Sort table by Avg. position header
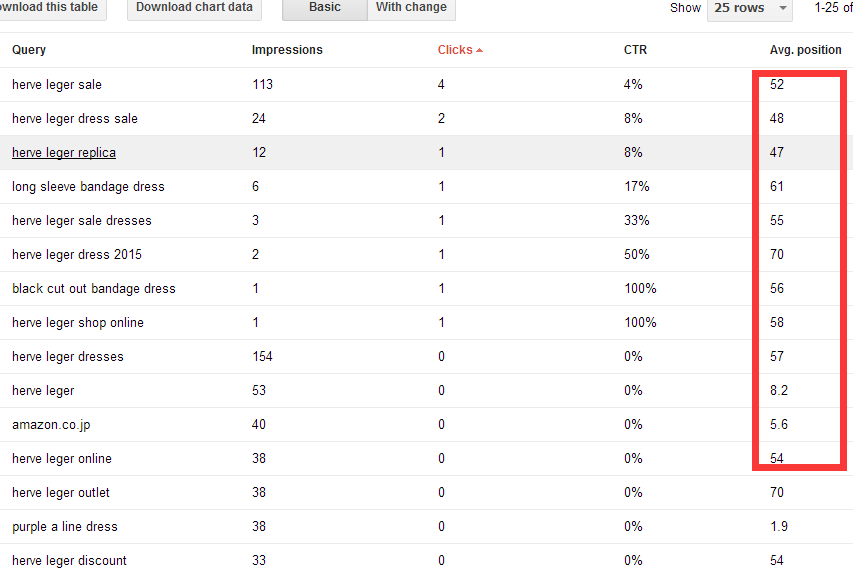Viewport: 853px width, 569px height. tap(805, 50)
